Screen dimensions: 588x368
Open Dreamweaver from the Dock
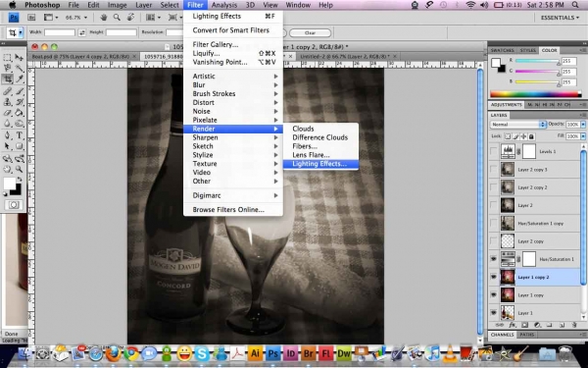pos(344,353)
